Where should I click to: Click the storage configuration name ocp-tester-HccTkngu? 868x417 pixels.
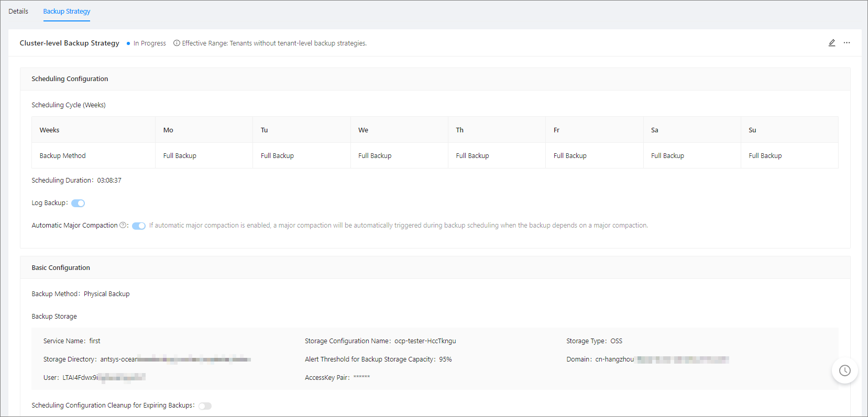tap(425, 341)
